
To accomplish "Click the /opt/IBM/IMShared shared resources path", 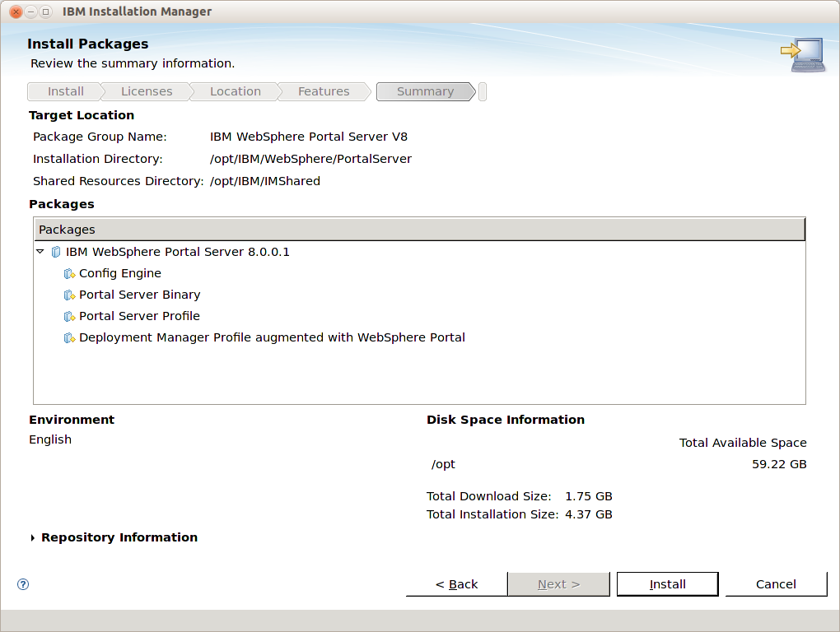I will pyautogui.click(x=265, y=181).
